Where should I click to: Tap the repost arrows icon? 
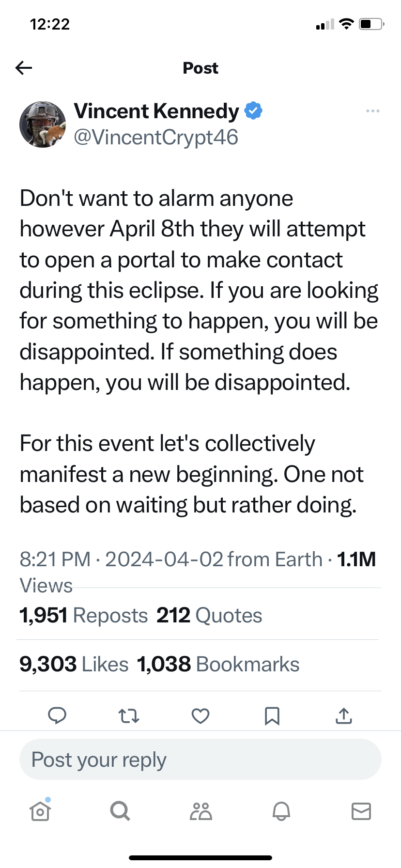click(129, 715)
